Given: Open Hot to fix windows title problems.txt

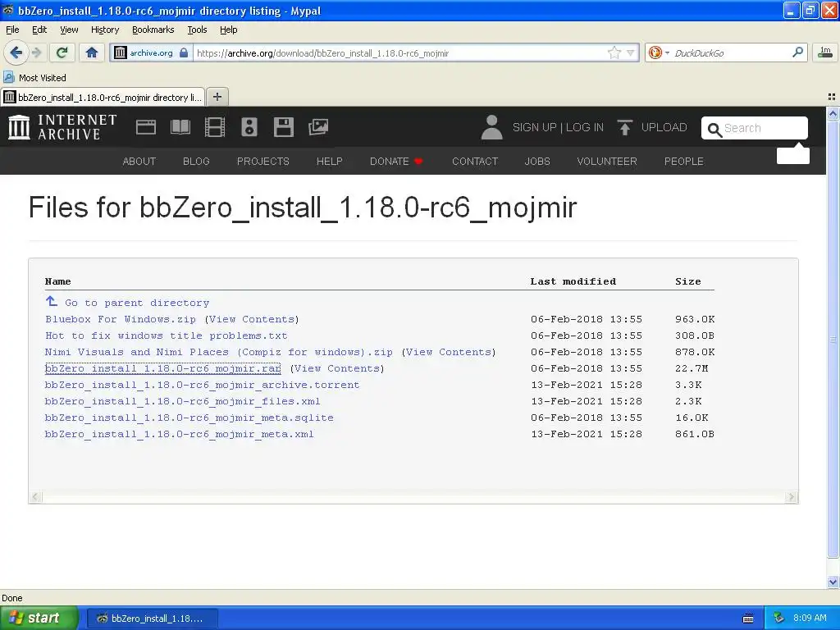Looking at the screenshot, I should 166,336.
